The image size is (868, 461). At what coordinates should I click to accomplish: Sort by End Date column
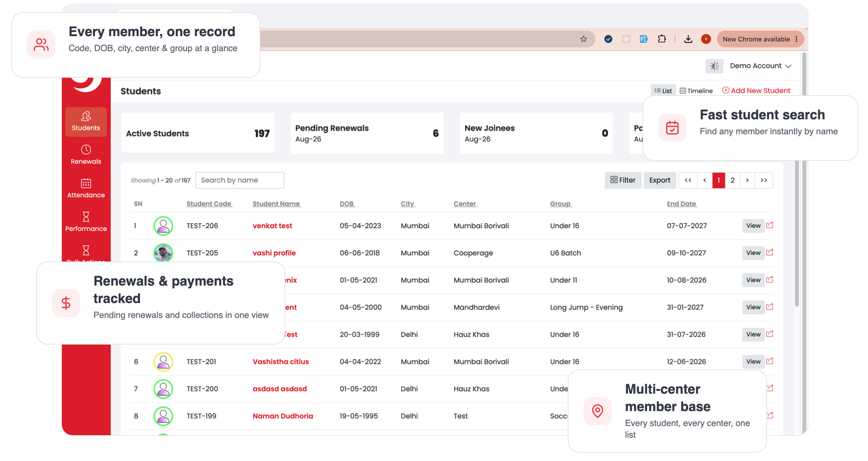pyautogui.click(x=682, y=204)
